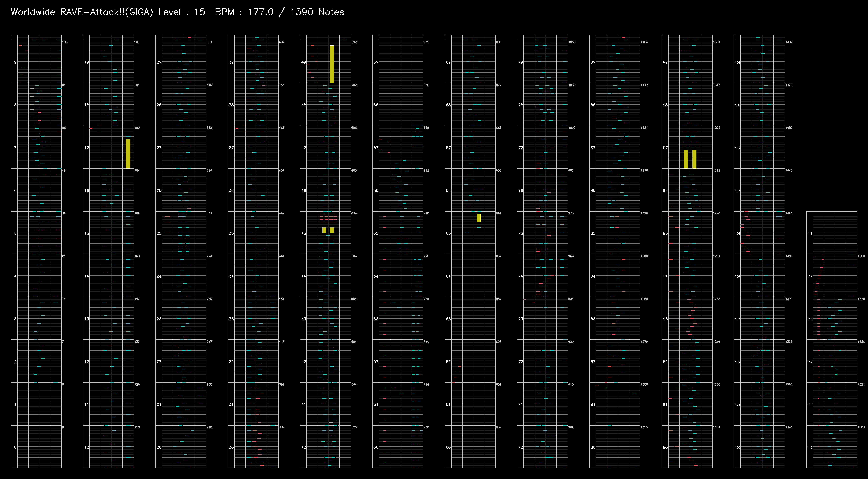Viewport: 868px width, 479px height.
Task: Click measure number 110 label
Action: coord(810,448)
